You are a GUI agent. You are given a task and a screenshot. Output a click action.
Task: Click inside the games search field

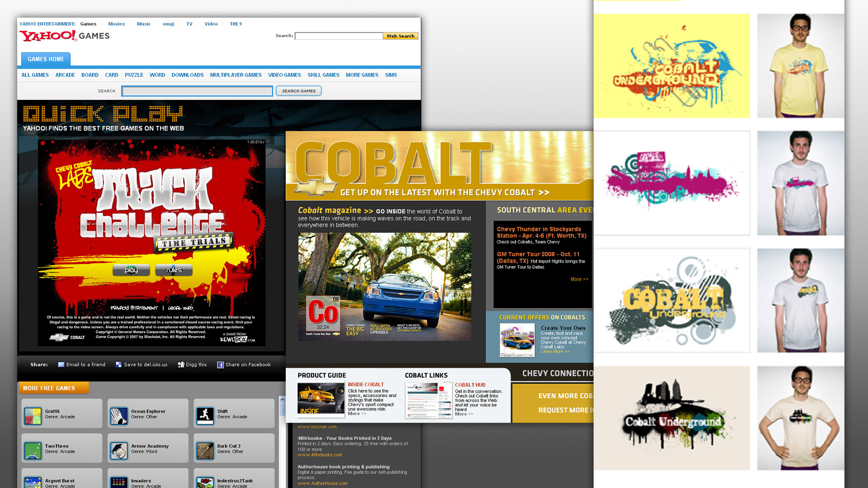click(197, 91)
